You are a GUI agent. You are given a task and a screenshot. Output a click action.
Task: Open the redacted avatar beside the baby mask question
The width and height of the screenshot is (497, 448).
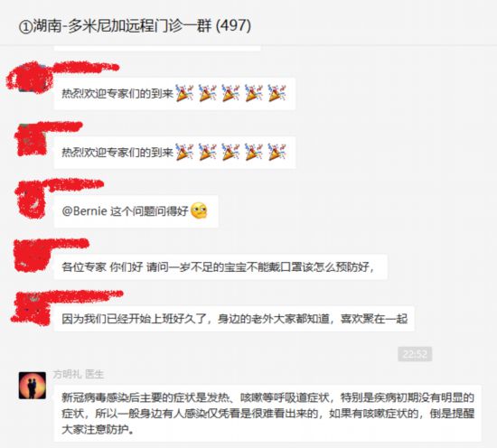(32, 257)
